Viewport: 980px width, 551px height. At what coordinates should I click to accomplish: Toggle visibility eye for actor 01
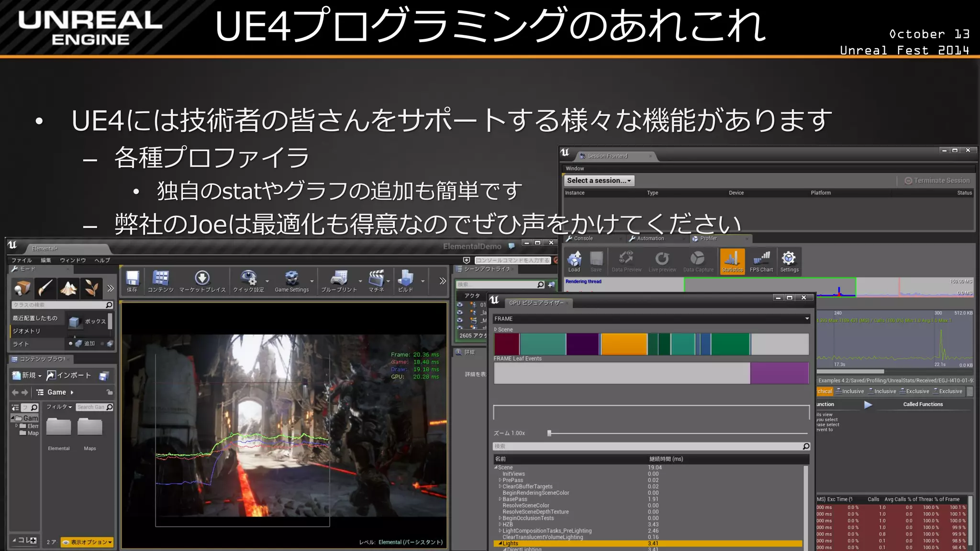click(460, 305)
